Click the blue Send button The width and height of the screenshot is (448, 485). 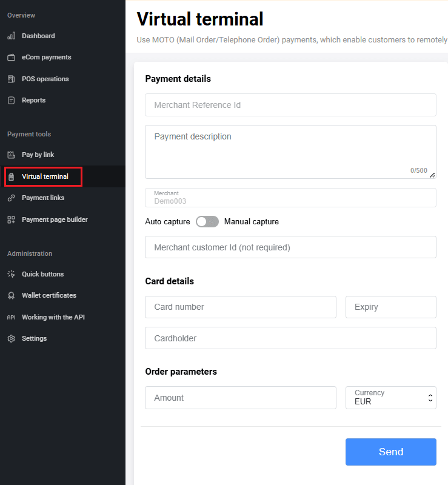pyautogui.click(x=390, y=452)
